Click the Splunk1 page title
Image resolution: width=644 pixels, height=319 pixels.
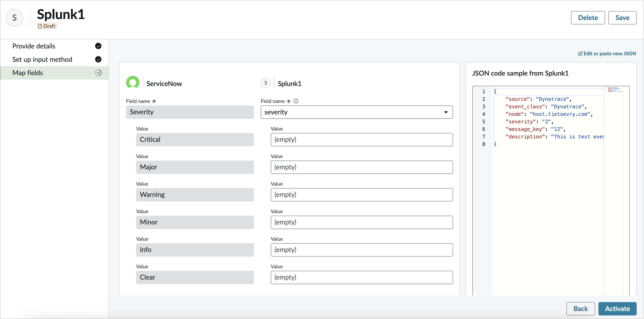click(61, 14)
